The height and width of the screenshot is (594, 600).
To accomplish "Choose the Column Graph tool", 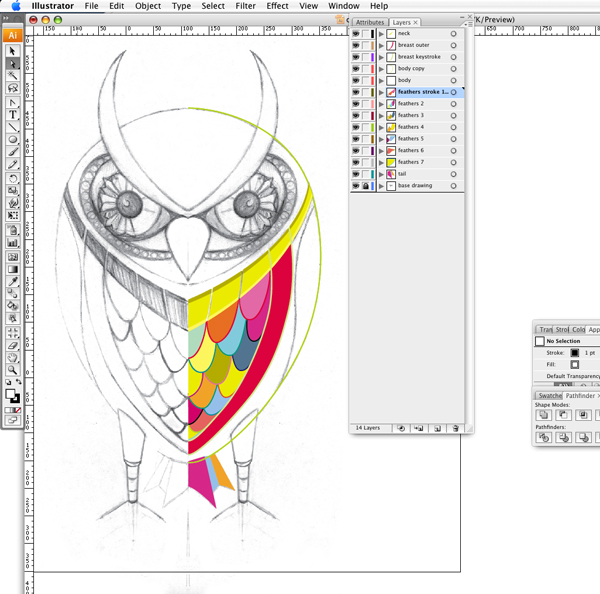I will pyautogui.click(x=13, y=243).
